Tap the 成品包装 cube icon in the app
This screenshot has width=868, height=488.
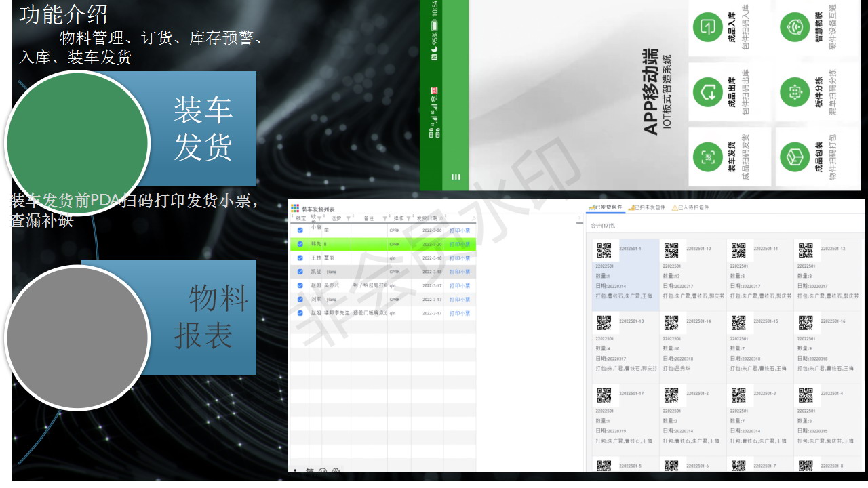[x=793, y=157]
